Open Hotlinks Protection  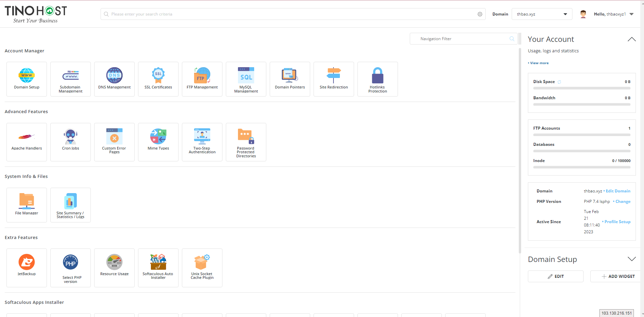click(x=378, y=79)
